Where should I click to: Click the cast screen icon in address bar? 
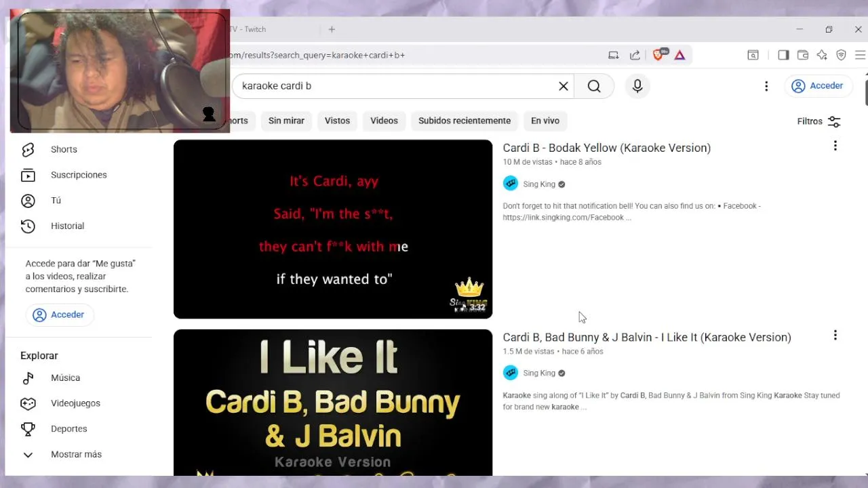[x=613, y=55]
